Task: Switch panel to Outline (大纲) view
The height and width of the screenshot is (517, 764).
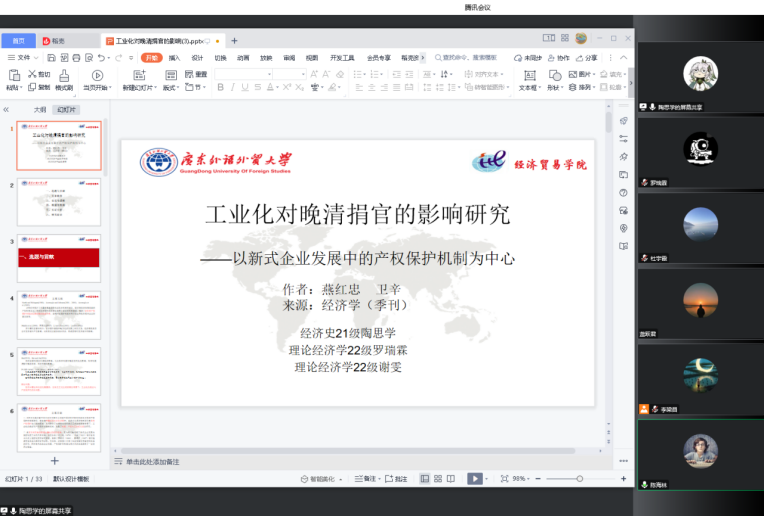Action: click(40, 110)
